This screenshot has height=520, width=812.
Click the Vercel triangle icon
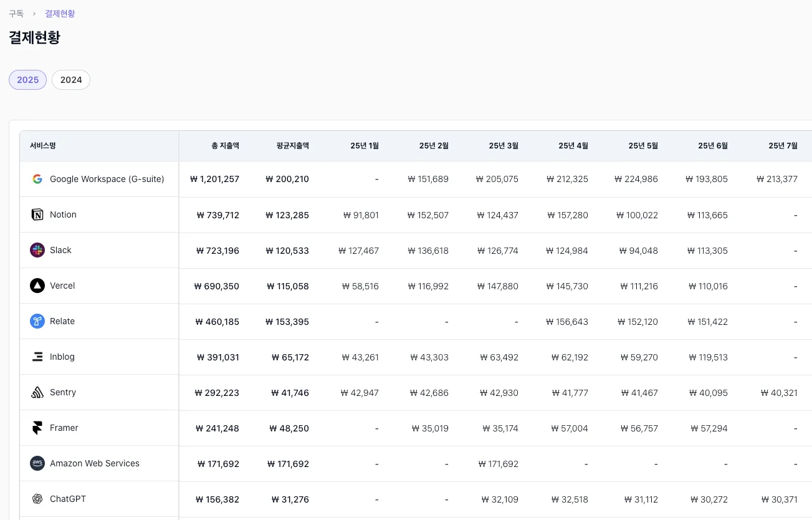(37, 286)
